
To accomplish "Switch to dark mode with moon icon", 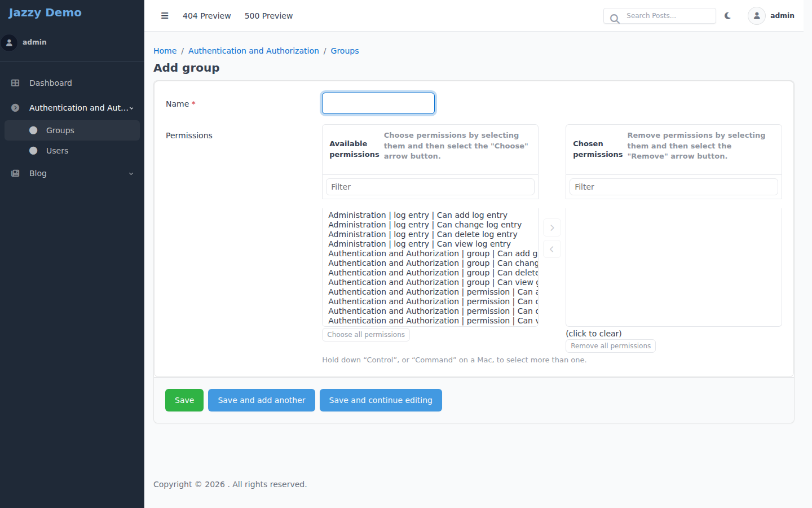I will click(x=727, y=16).
